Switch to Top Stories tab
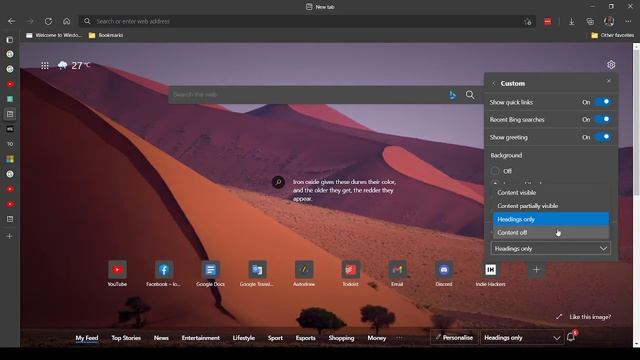The height and width of the screenshot is (360, 640). [x=126, y=338]
